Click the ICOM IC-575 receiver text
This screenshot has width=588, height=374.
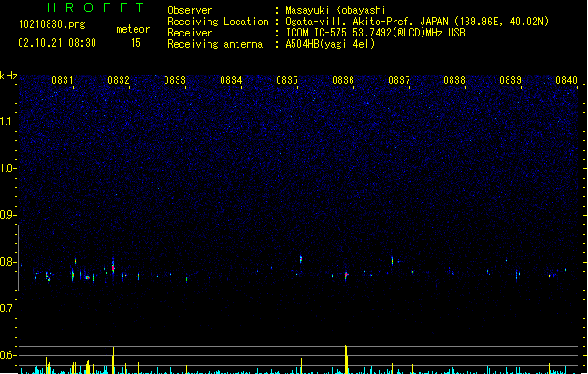pos(375,33)
